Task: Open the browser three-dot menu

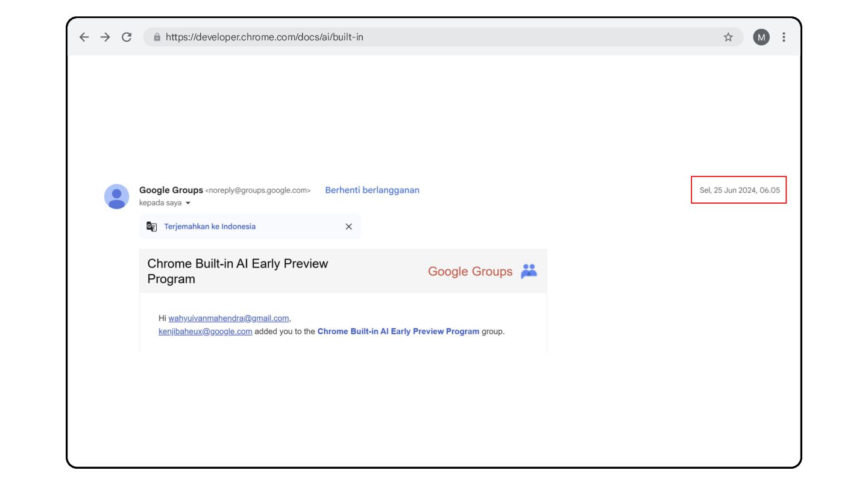Action: [x=784, y=37]
